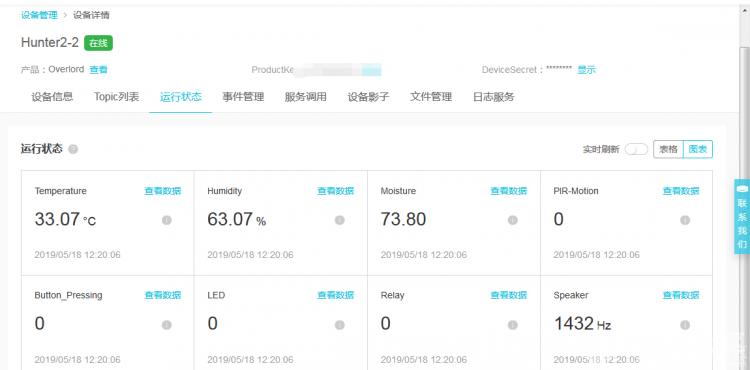Select the 运行状态 tab

(x=180, y=97)
